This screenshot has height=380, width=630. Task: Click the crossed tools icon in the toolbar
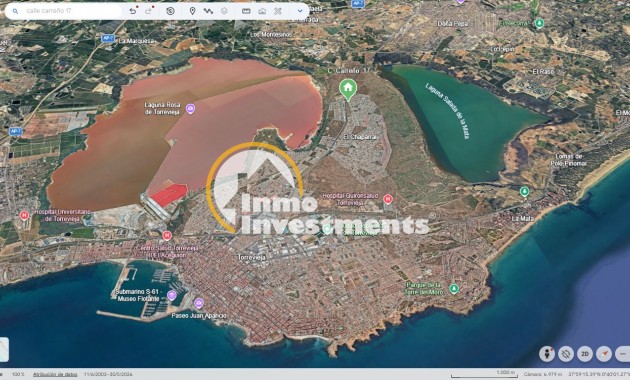pos(278,11)
